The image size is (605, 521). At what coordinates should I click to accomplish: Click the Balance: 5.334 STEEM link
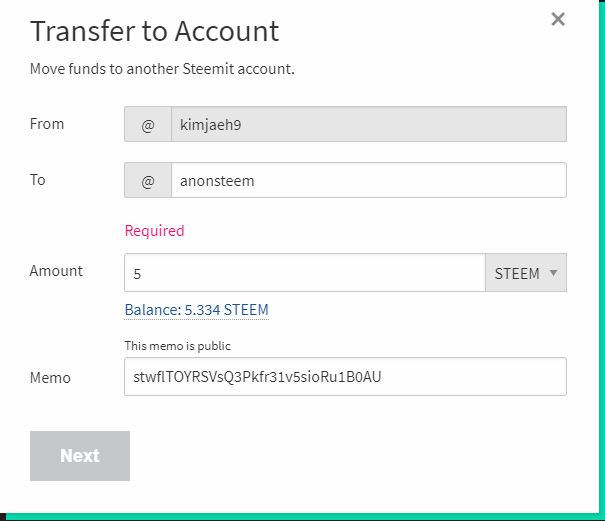tap(196, 310)
